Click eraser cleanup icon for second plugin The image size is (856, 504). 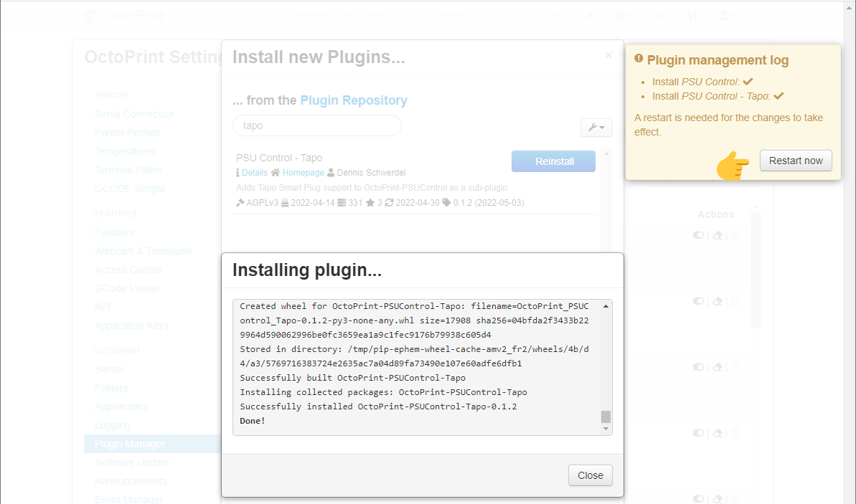click(x=717, y=302)
